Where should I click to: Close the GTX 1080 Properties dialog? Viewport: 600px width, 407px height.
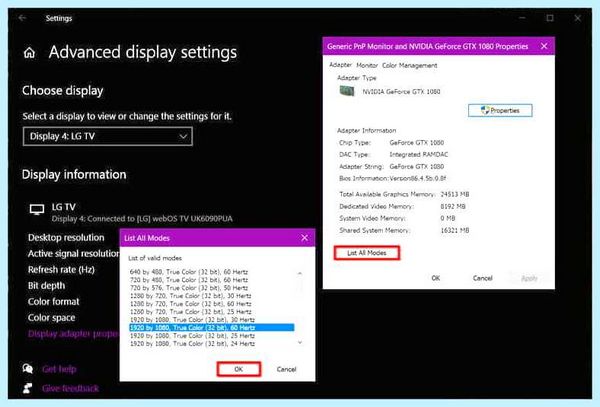click(544, 46)
